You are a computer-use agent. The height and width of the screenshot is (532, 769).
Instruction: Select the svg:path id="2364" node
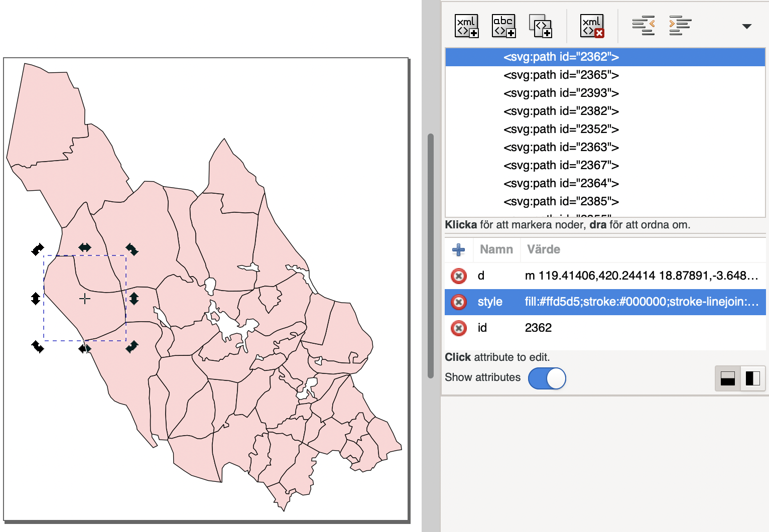605,183
